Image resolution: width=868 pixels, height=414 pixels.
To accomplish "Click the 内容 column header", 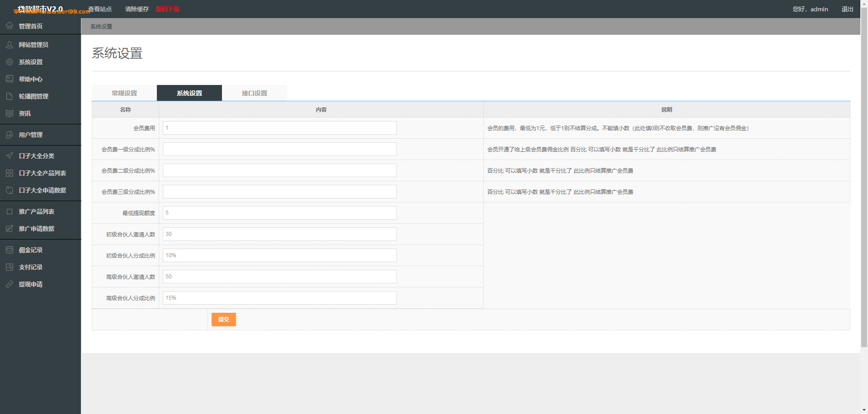I will [x=321, y=110].
